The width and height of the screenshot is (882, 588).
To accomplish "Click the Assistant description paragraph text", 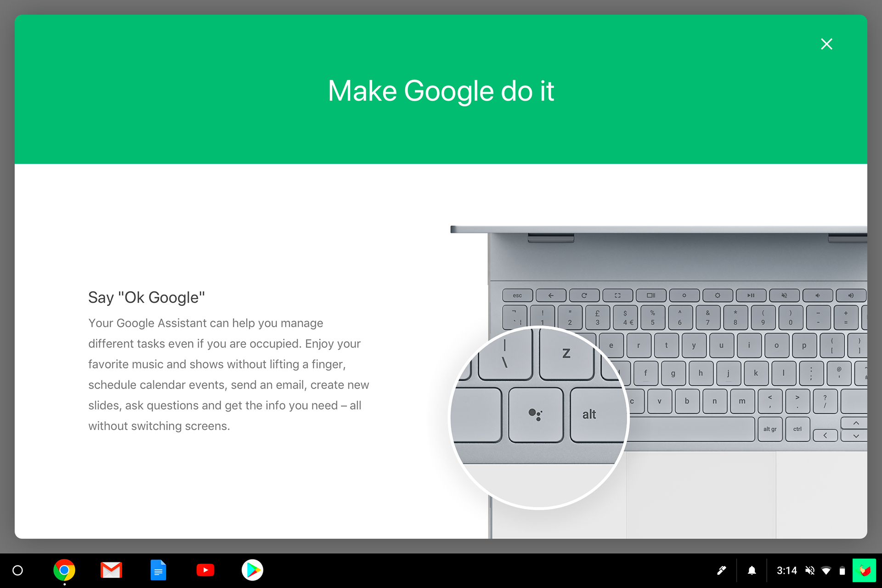I will tap(229, 374).
